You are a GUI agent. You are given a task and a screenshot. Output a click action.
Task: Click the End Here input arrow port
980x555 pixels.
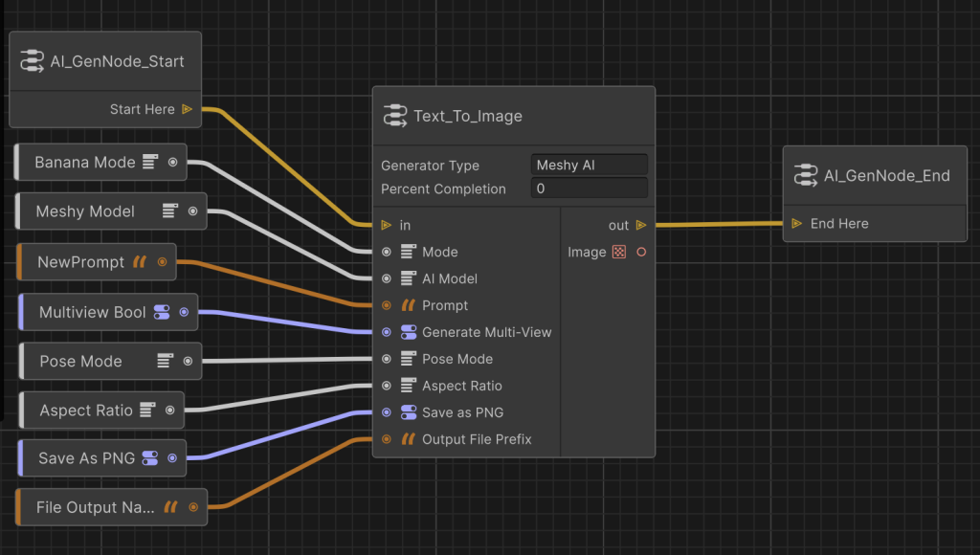pos(797,224)
